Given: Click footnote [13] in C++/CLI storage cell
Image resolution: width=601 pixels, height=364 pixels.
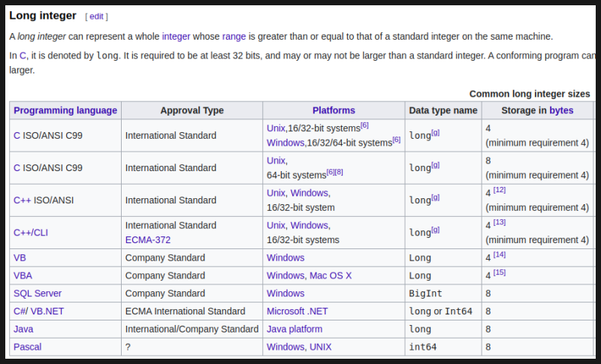Looking at the screenshot, I should (500, 222).
